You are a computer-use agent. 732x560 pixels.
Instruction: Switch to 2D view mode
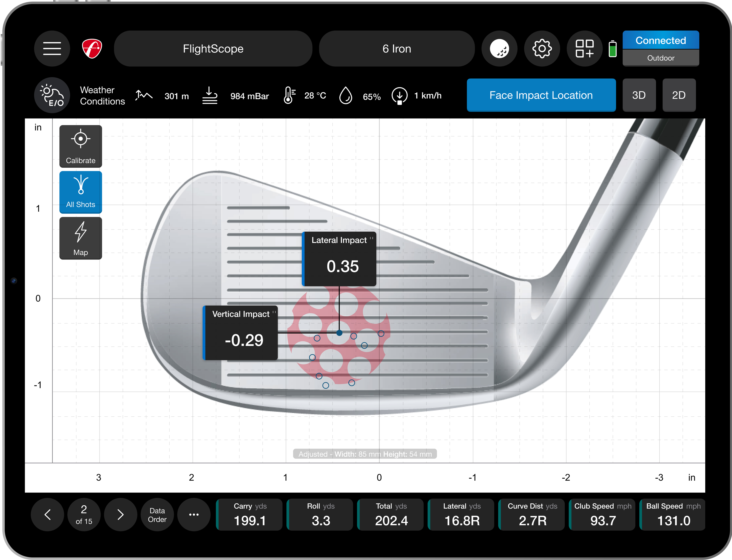(x=679, y=95)
